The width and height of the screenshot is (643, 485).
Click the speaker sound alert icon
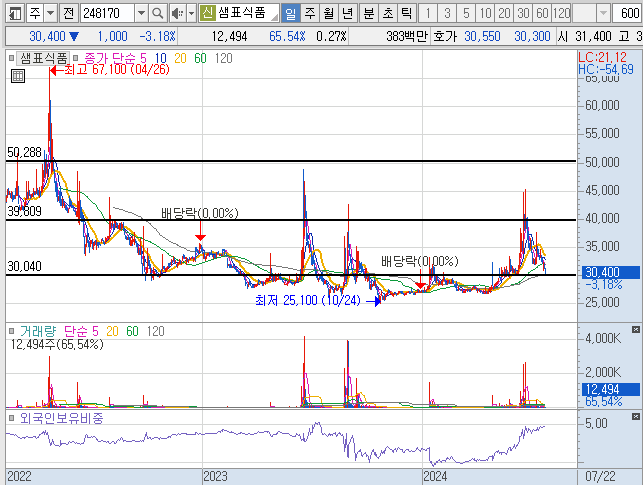178,13
